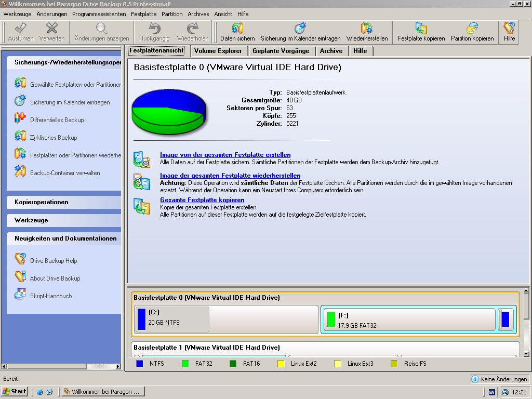532x399 pixels.
Task: Click Keine Änderungen status bar entry
Action: point(500,379)
